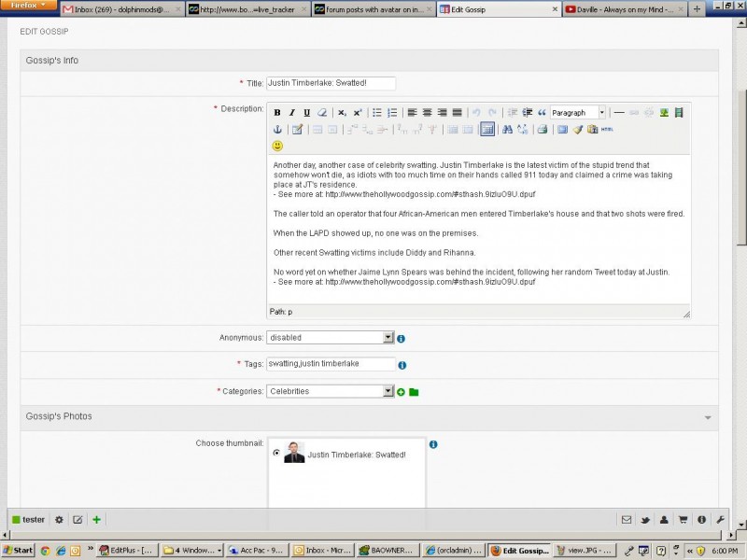
Task: Open the Categories Celebrities dropdown
Action: 331,391
